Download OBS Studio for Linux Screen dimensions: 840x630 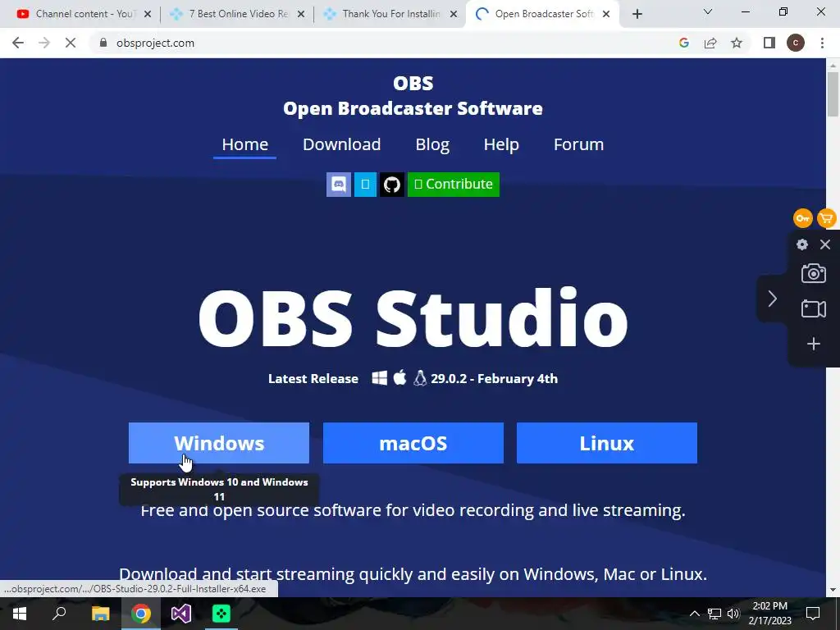tap(607, 443)
